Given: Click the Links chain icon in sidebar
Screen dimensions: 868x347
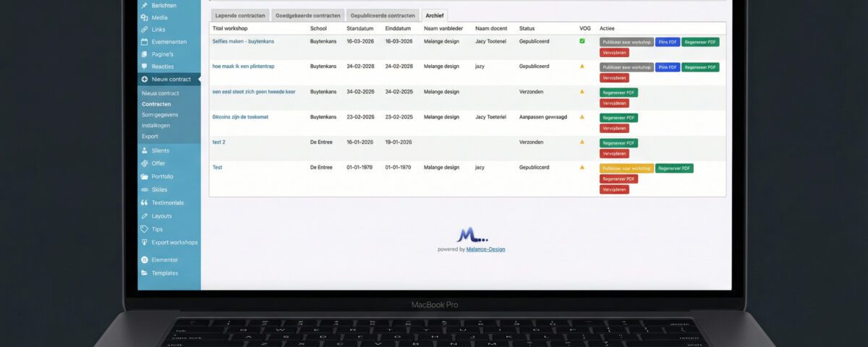Looking at the screenshot, I should 145,30.
